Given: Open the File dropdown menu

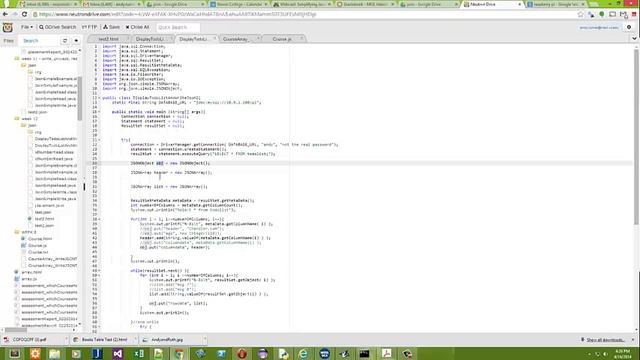Looking at the screenshot, I should [x=27, y=27].
